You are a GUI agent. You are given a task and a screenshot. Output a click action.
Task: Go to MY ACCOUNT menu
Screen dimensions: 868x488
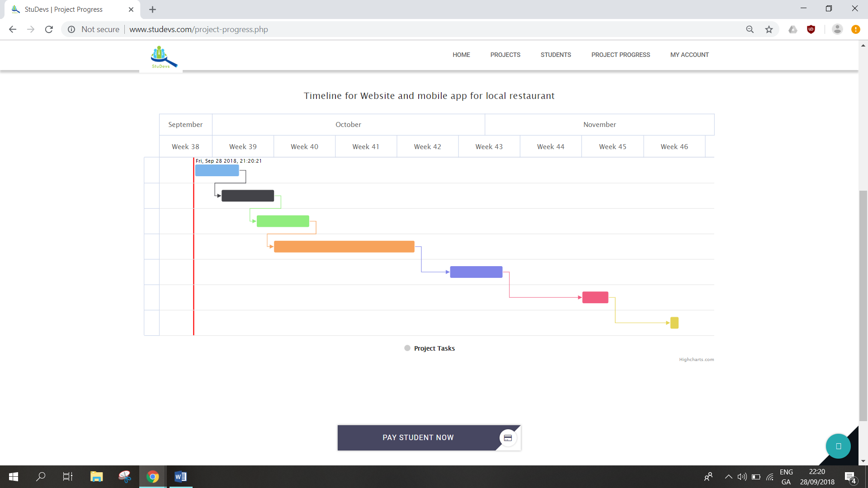pyautogui.click(x=689, y=55)
